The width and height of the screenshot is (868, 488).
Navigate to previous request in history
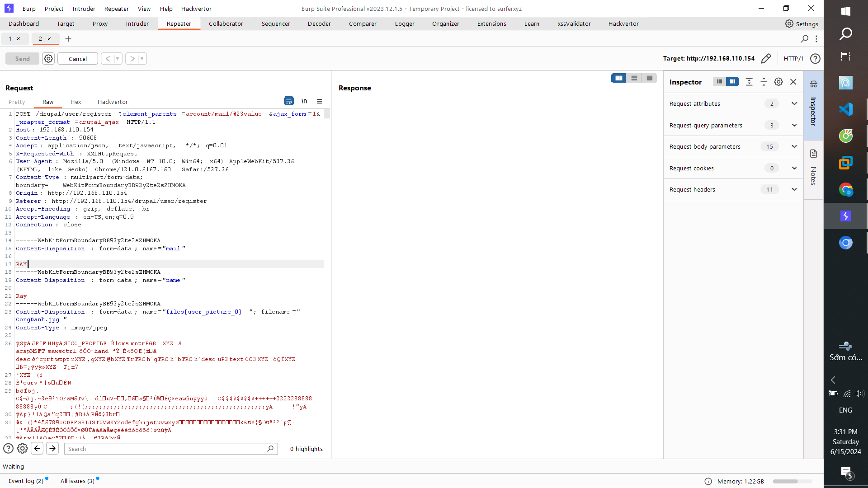[x=108, y=59]
